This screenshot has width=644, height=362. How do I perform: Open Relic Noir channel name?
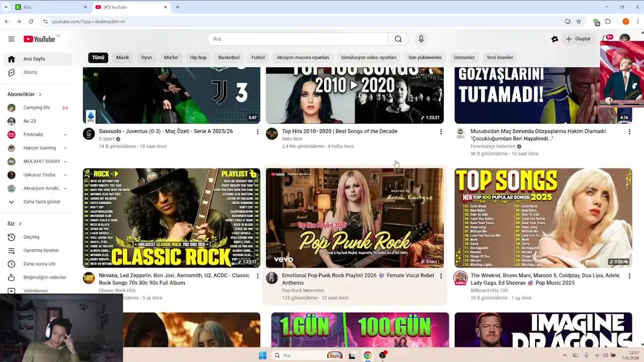[x=292, y=139]
